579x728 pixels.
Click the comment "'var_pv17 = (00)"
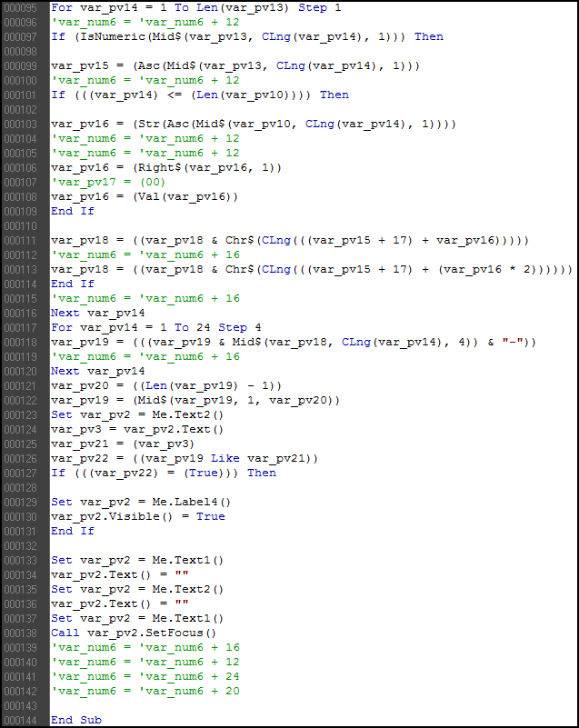point(108,182)
